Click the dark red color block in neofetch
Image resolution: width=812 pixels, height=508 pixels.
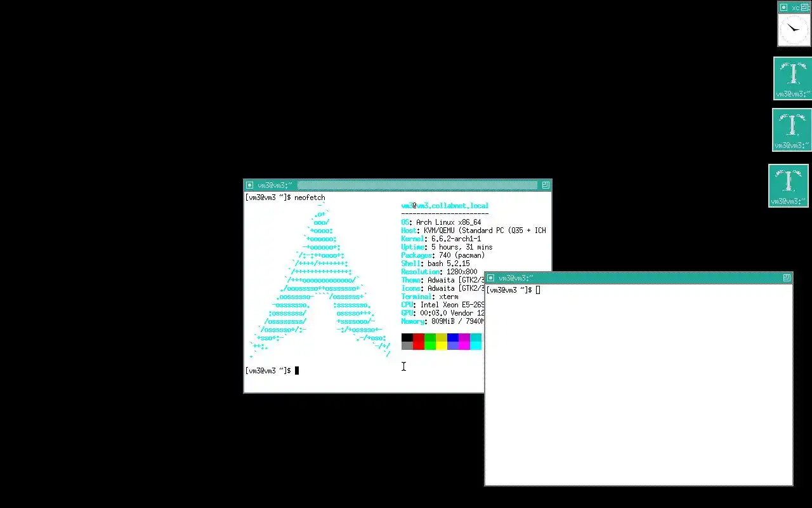[x=419, y=337]
